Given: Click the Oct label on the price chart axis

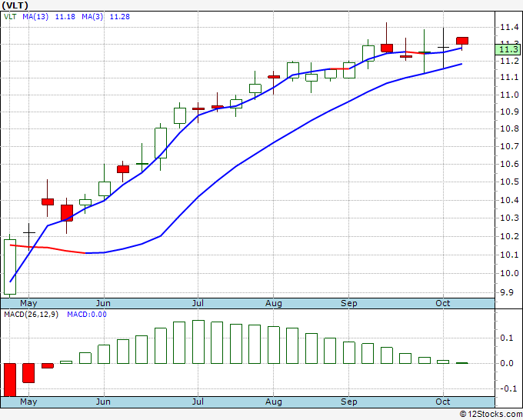Looking at the screenshot, I should pos(443,303).
